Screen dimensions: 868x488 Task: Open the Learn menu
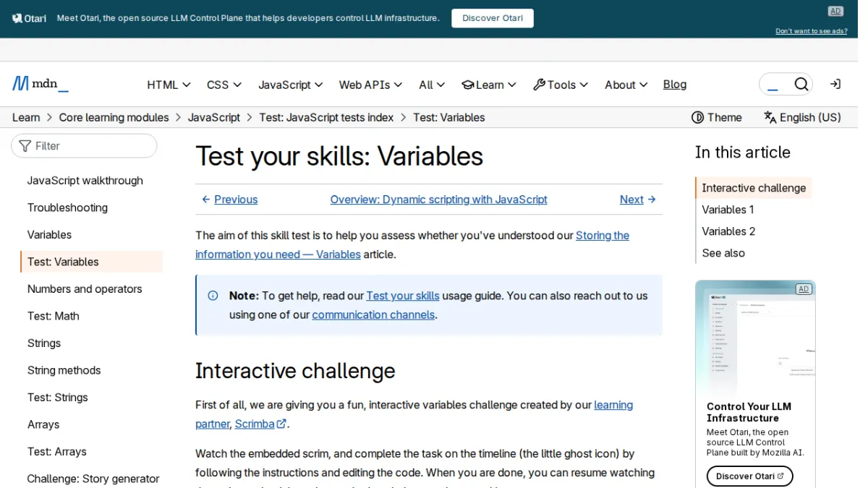click(489, 85)
